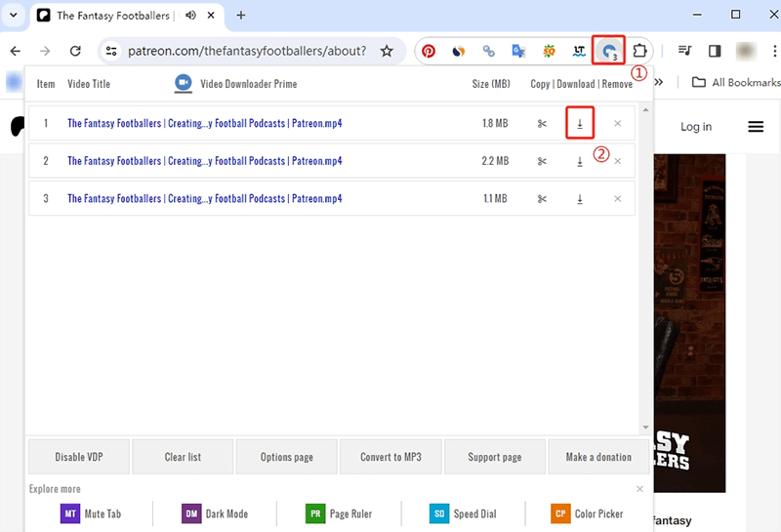The width and height of the screenshot is (781, 532).
Task: Open the tab search dropdown arrow
Action: (x=14, y=16)
